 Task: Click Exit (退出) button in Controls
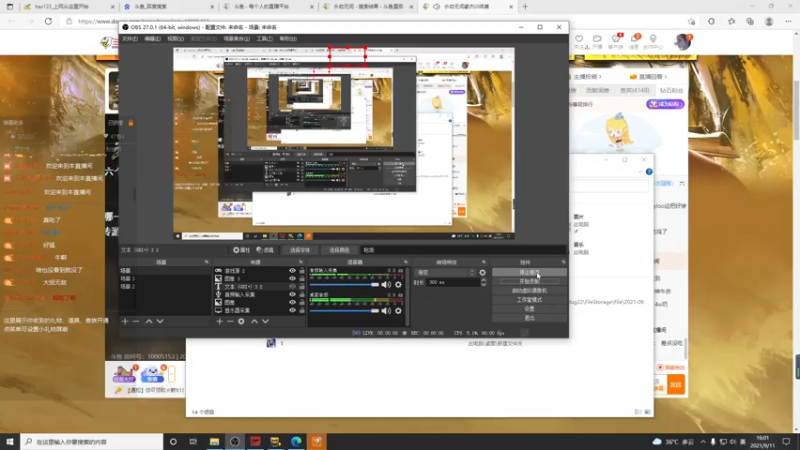[x=529, y=318]
